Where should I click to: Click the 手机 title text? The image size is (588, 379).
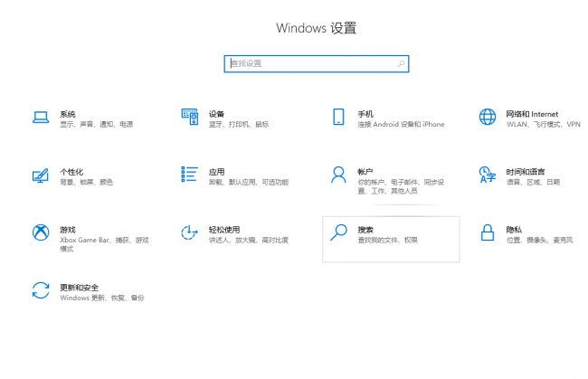click(x=365, y=114)
